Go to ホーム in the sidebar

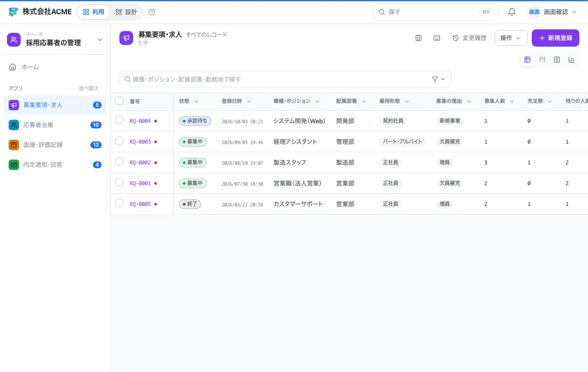[x=55, y=67]
